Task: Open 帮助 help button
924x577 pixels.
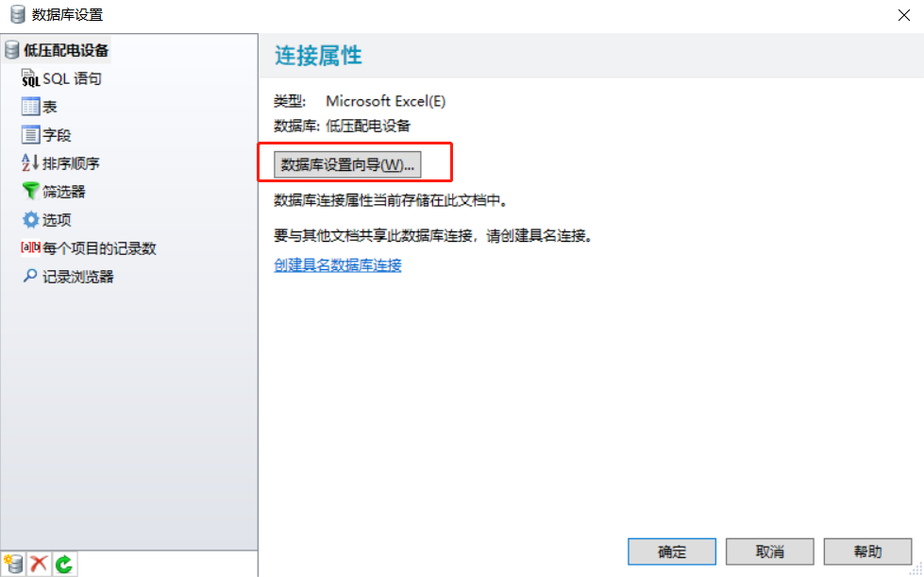Action: pos(867,552)
